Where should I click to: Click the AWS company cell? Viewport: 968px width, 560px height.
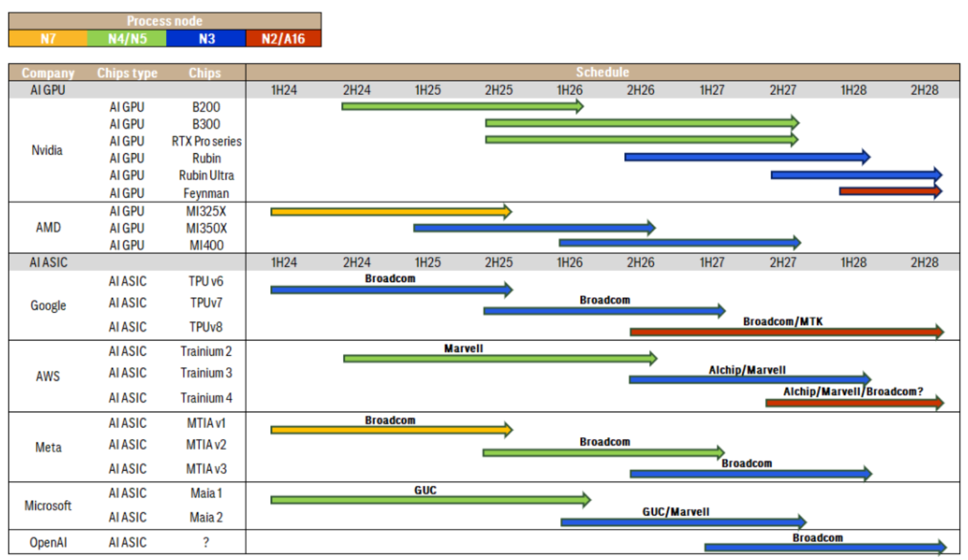pyautogui.click(x=48, y=376)
